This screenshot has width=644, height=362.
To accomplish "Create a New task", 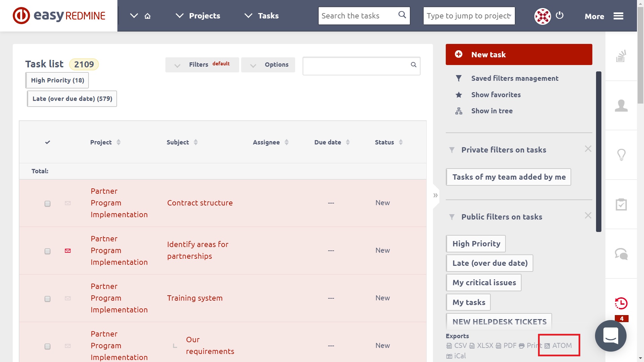I will coord(519,54).
